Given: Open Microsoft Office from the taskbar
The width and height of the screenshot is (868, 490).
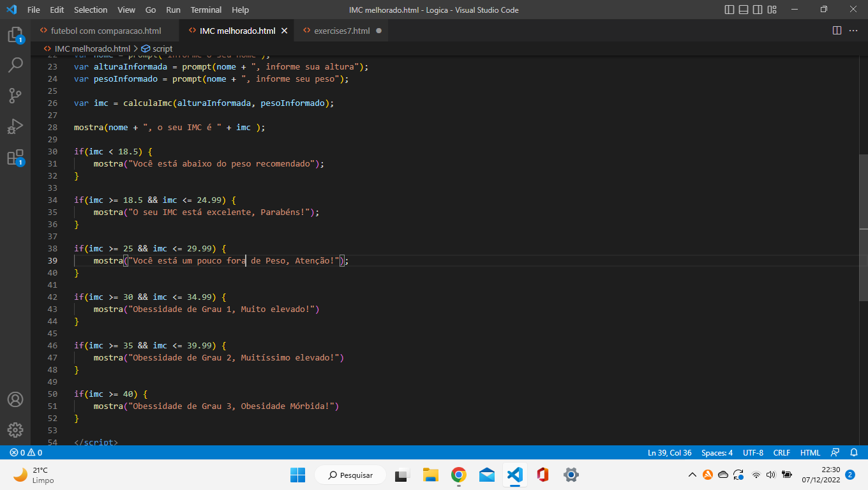Looking at the screenshot, I should click(543, 475).
